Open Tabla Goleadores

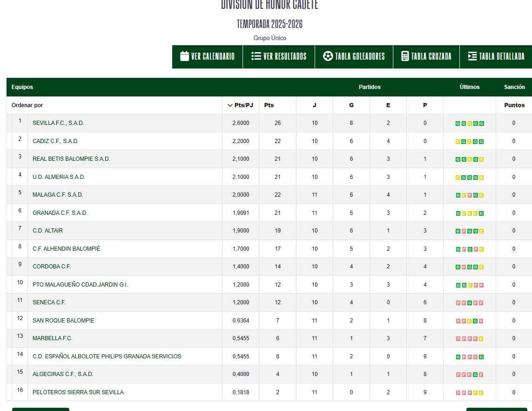coord(354,57)
